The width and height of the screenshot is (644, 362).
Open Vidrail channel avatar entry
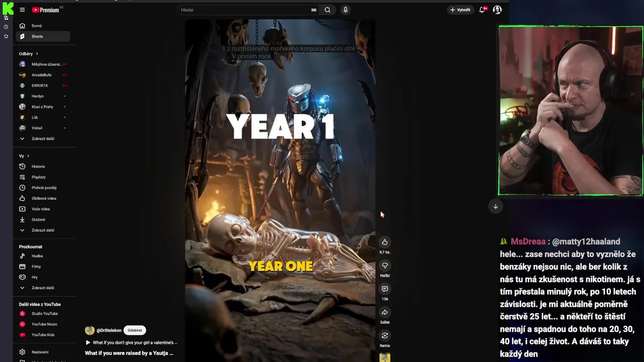22,128
